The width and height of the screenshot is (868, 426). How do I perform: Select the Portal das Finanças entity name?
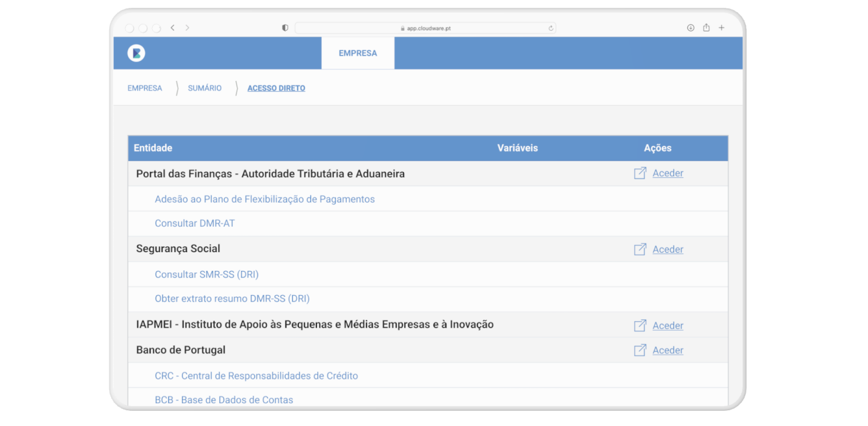pyautogui.click(x=271, y=174)
